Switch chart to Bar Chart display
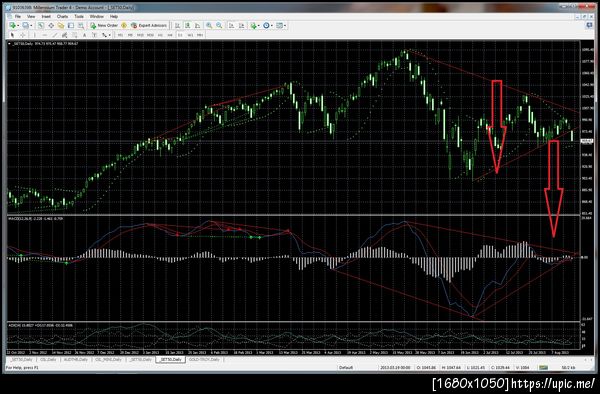This screenshot has width=600, height=394. click(x=178, y=26)
